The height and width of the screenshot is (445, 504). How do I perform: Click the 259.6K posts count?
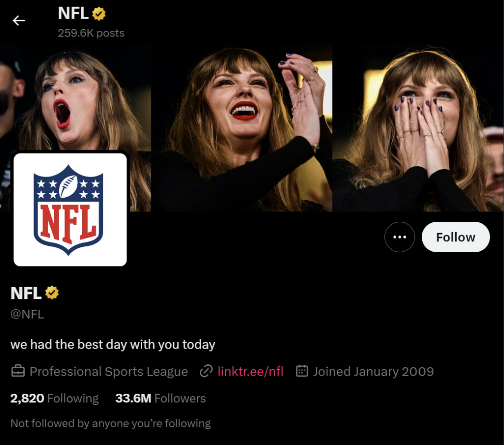point(91,33)
